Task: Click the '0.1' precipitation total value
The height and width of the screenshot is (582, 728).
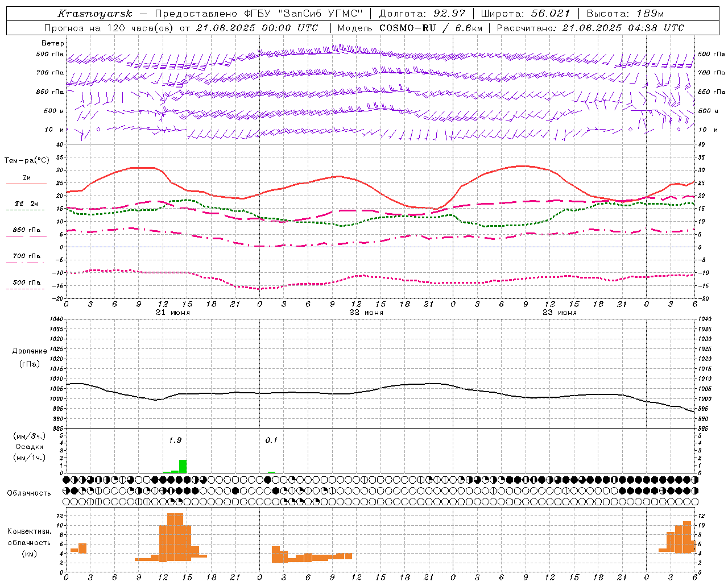Action: (271, 440)
